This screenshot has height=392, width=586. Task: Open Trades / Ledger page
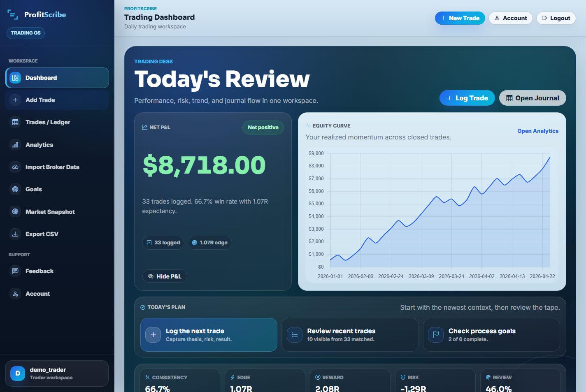tap(57, 122)
